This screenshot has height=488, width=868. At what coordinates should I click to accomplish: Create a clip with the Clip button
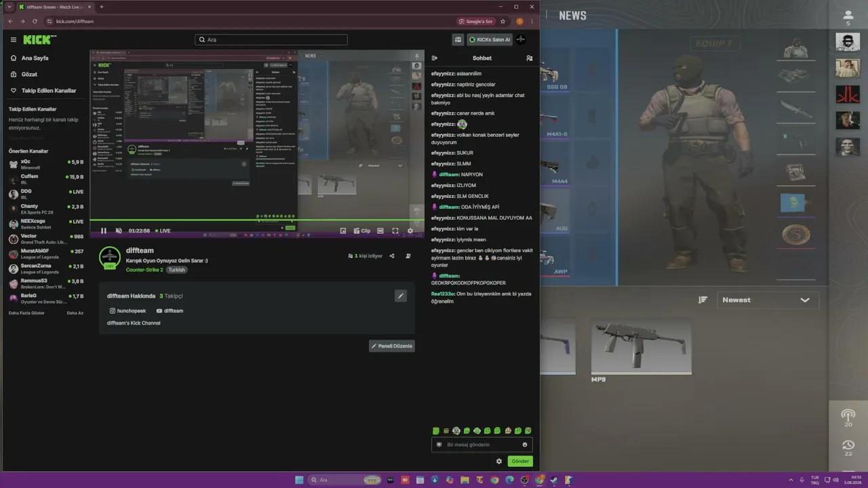coord(362,231)
